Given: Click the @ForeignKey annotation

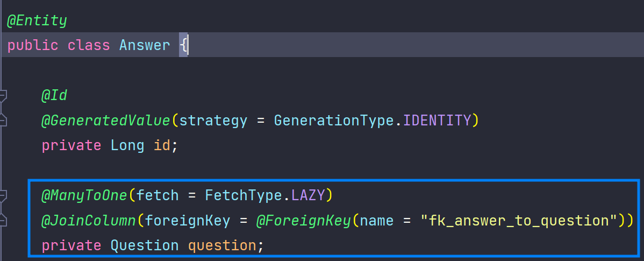Looking at the screenshot, I should click(x=304, y=221).
